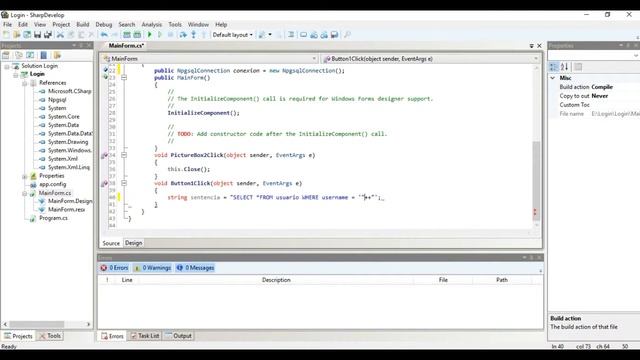Select Npgsql reference in project tree

[57, 100]
